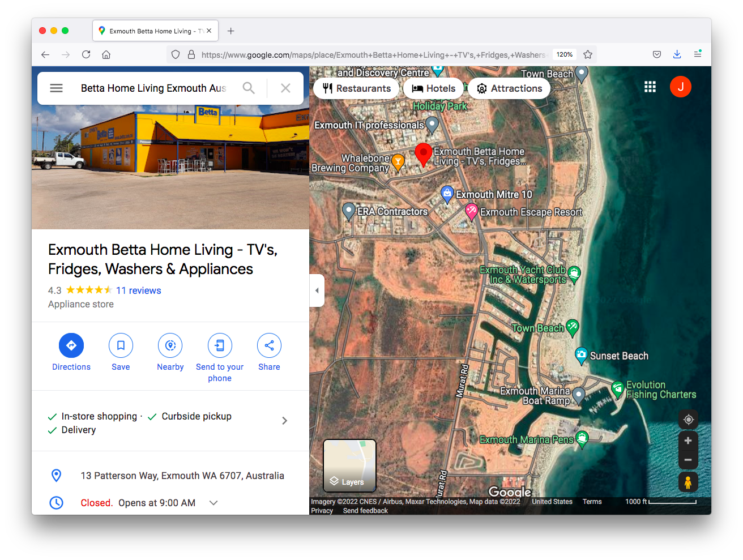Send location to your phone
Screen dimensions: 743x560
click(x=220, y=345)
